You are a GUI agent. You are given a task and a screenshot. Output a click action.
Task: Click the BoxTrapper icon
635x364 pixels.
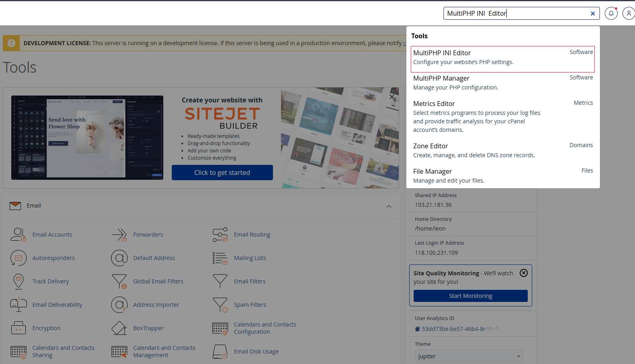tap(119, 328)
